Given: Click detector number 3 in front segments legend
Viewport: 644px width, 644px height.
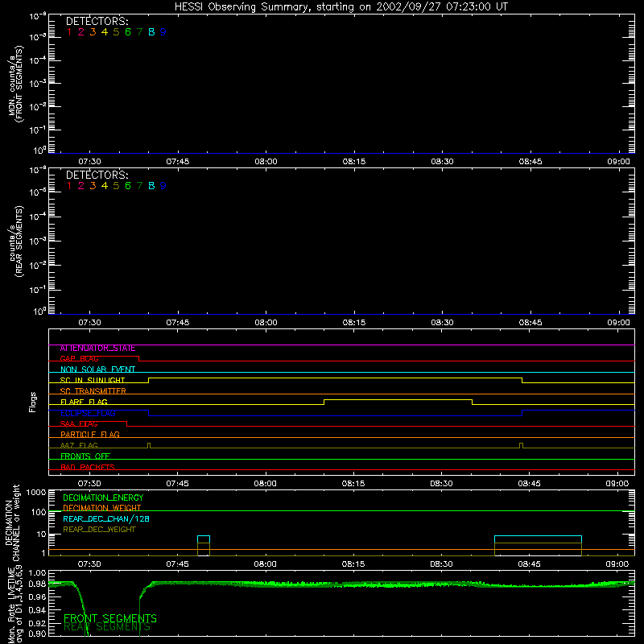Looking at the screenshot, I should coord(93,32).
